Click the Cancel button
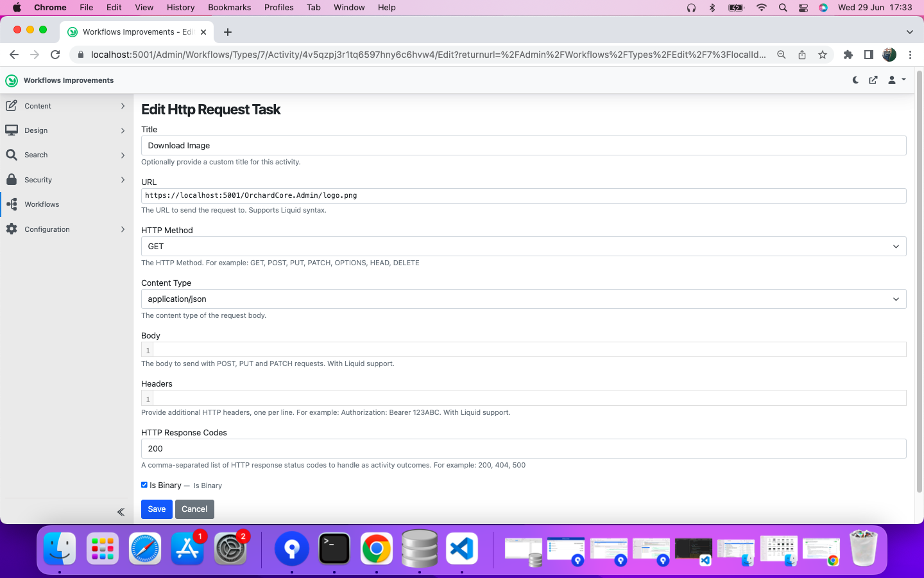Screen dimensions: 924x578 click(x=194, y=509)
